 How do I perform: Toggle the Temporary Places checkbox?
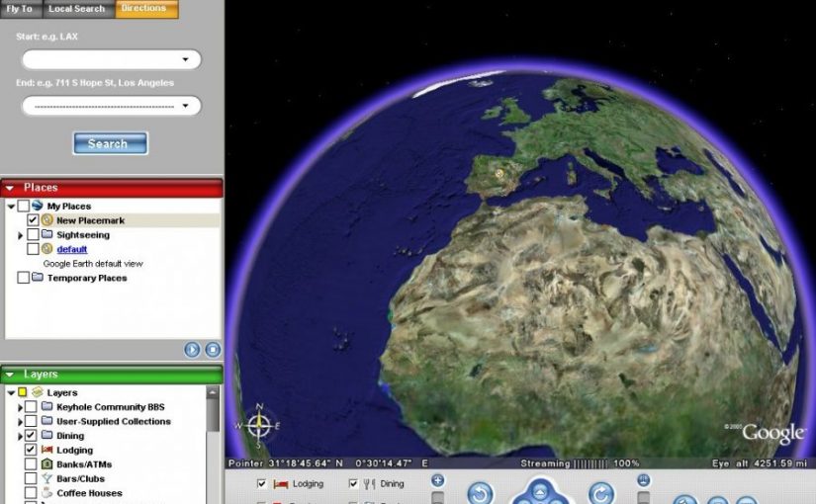coord(23,278)
